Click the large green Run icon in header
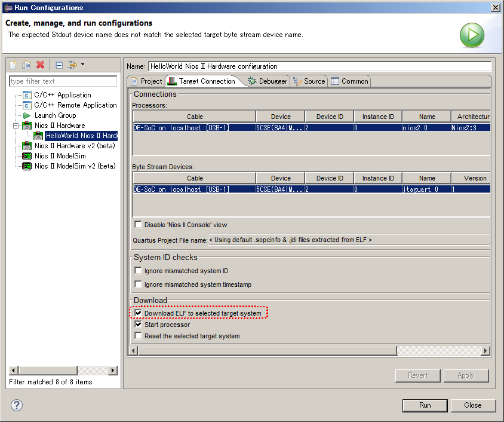The image size is (504, 422). pos(472,35)
